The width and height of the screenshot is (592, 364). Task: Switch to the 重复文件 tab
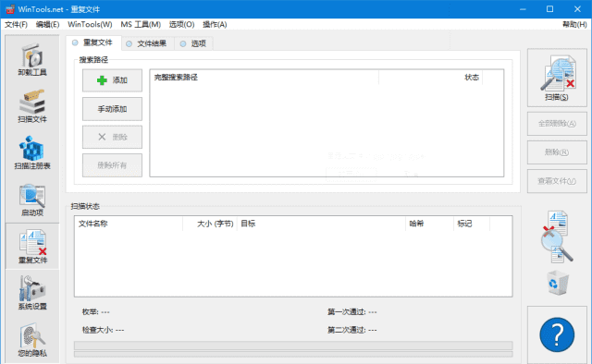tap(93, 43)
